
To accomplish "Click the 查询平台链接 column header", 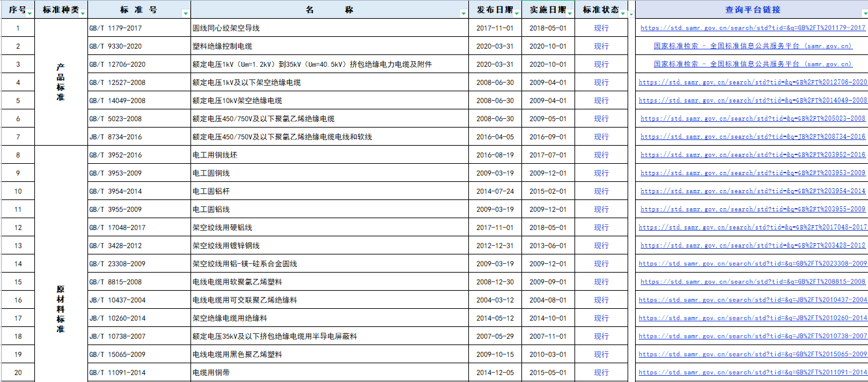I will click(x=752, y=9).
